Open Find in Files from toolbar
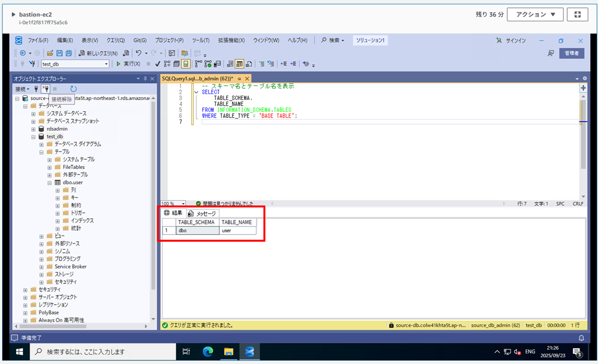598x364 pixels. 185,53
